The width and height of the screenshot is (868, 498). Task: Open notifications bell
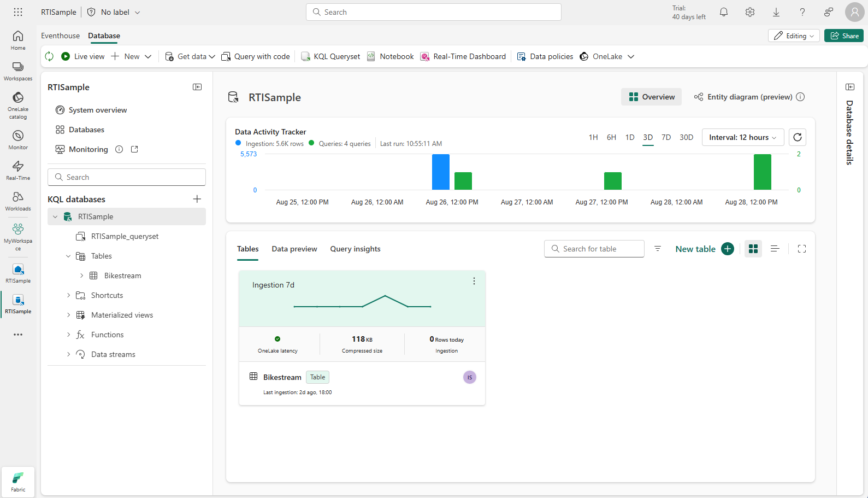724,12
